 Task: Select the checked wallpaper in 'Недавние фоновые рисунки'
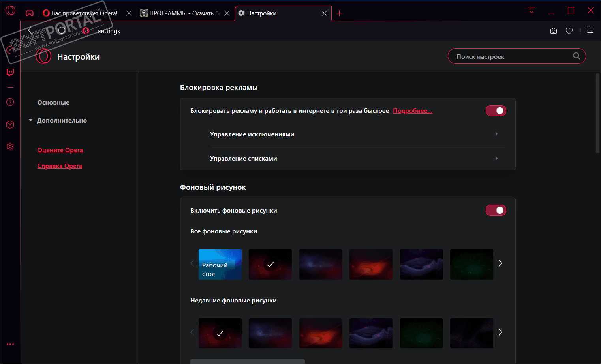220,333
